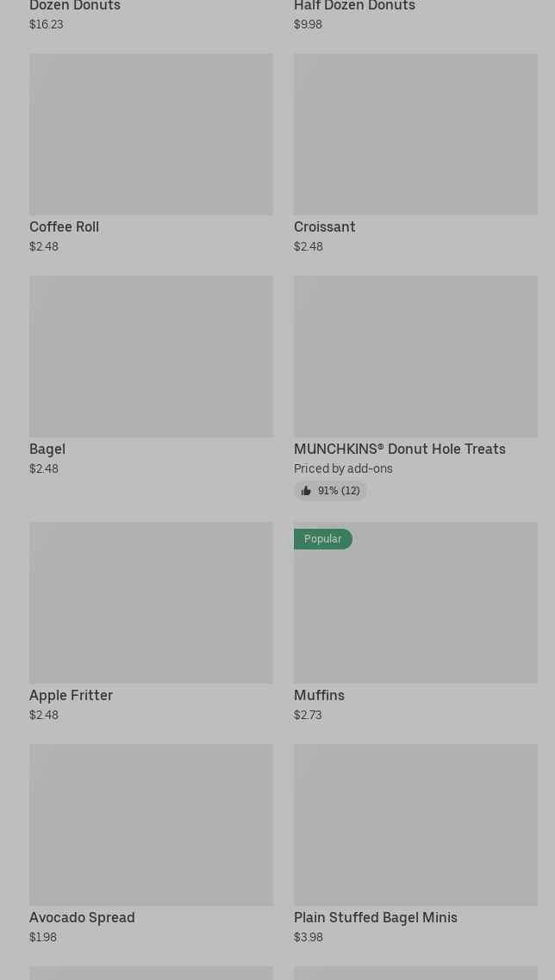Click the MUNCHKINS Donut Hole Treats title
The image size is (555, 980).
point(400,450)
